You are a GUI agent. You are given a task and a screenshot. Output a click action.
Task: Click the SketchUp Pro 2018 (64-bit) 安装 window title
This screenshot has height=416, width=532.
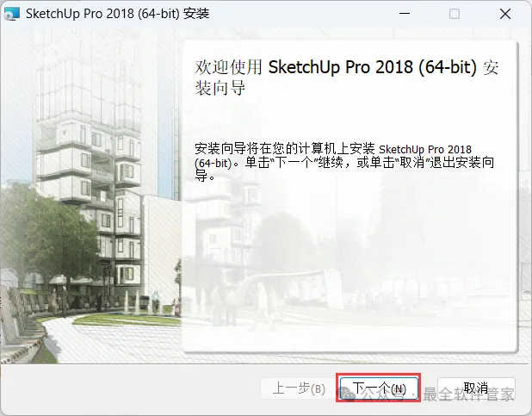click(x=117, y=14)
